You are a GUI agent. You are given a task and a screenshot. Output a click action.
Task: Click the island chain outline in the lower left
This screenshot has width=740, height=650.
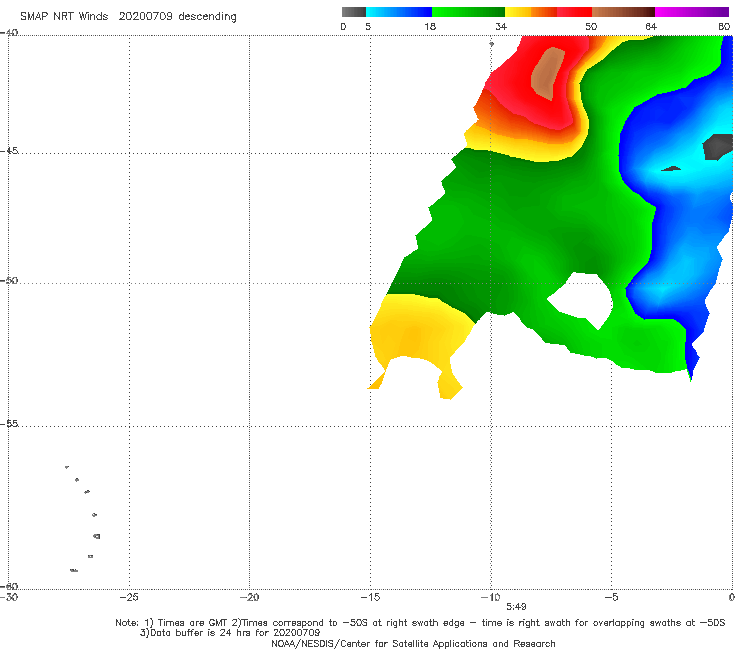click(83, 518)
